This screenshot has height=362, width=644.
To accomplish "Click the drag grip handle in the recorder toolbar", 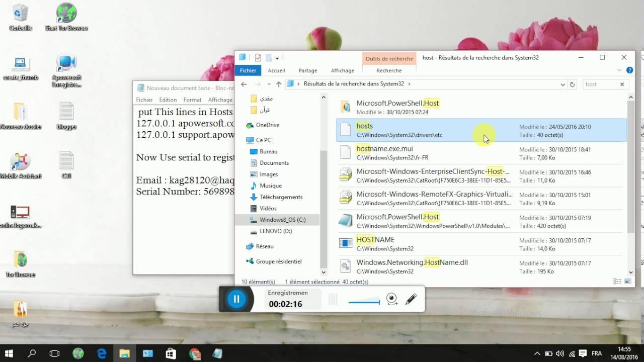I will click(x=333, y=300).
